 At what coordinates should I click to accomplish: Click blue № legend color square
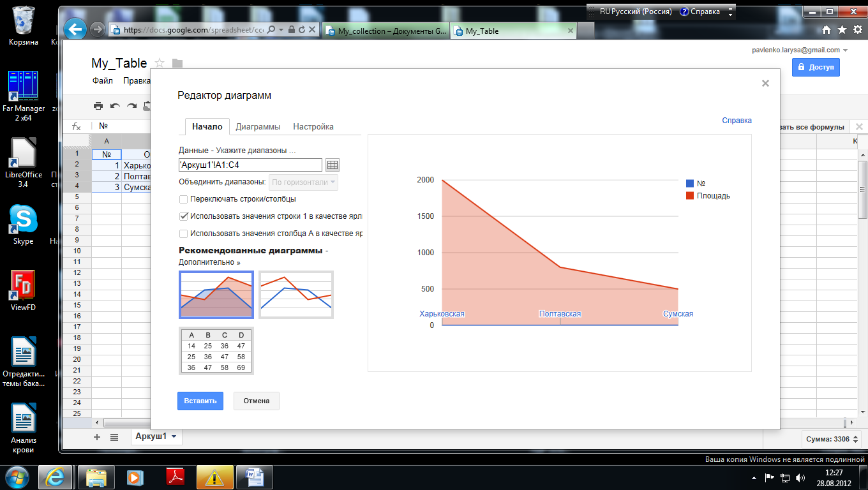pos(689,183)
